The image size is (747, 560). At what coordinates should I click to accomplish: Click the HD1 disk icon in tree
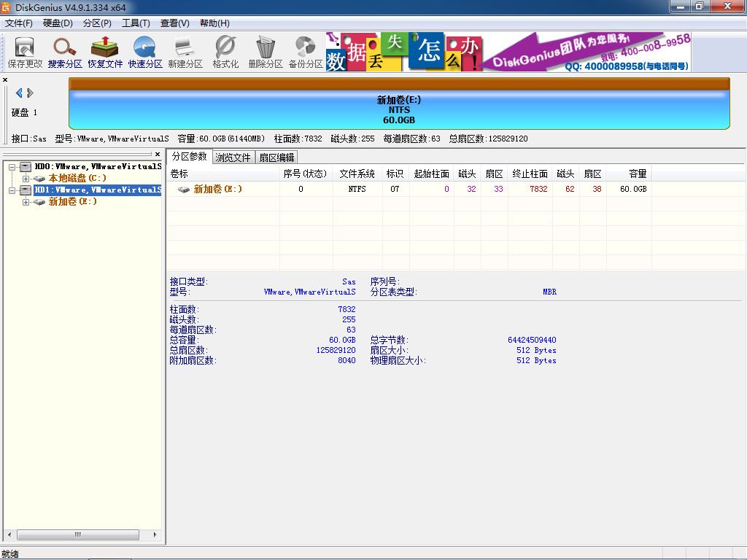[x=26, y=190]
